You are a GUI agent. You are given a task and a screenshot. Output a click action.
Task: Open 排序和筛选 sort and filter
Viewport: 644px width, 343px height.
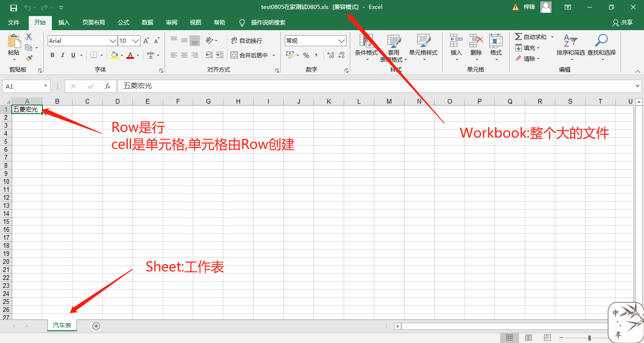click(x=570, y=47)
